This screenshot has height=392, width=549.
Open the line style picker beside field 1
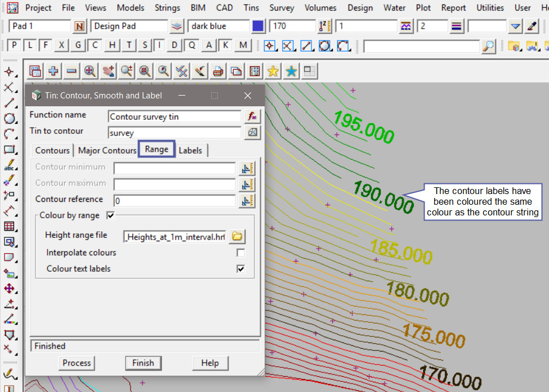406,26
